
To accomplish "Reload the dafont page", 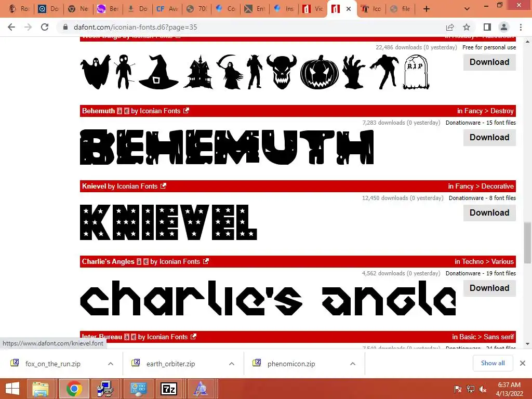I will click(45, 27).
